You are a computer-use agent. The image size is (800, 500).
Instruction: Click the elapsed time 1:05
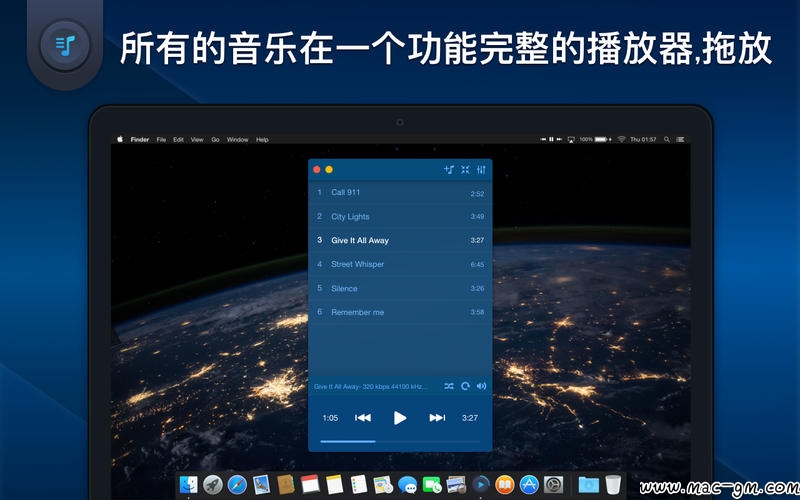click(330, 418)
